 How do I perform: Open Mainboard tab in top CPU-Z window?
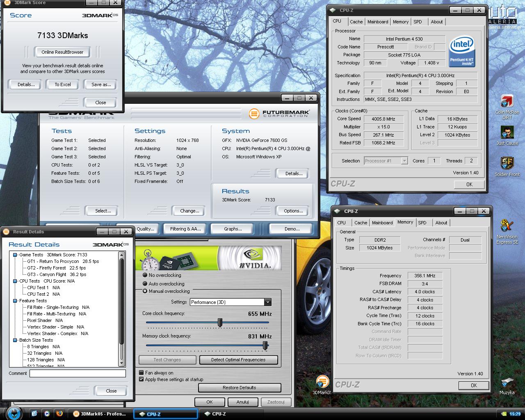click(378, 22)
